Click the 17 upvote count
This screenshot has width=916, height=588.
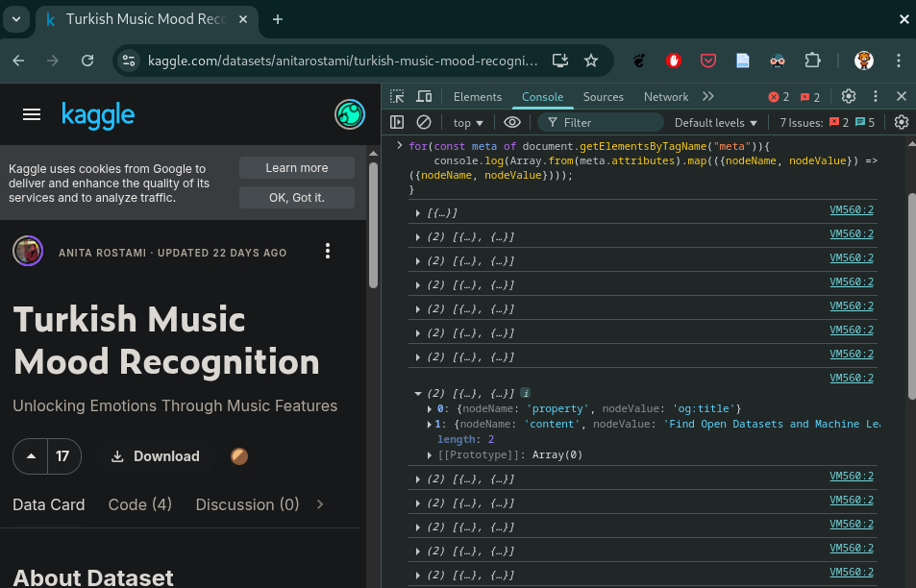click(63, 456)
